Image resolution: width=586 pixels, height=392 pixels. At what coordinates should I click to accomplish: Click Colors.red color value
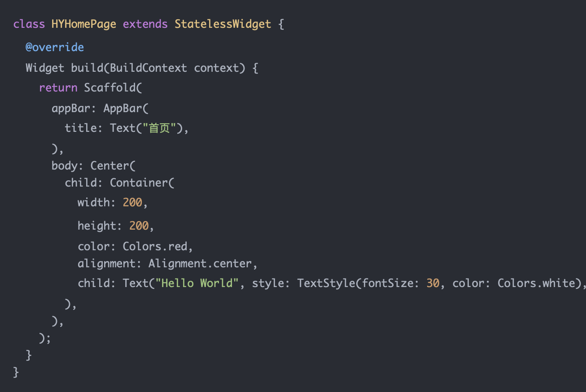pyautogui.click(x=155, y=246)
